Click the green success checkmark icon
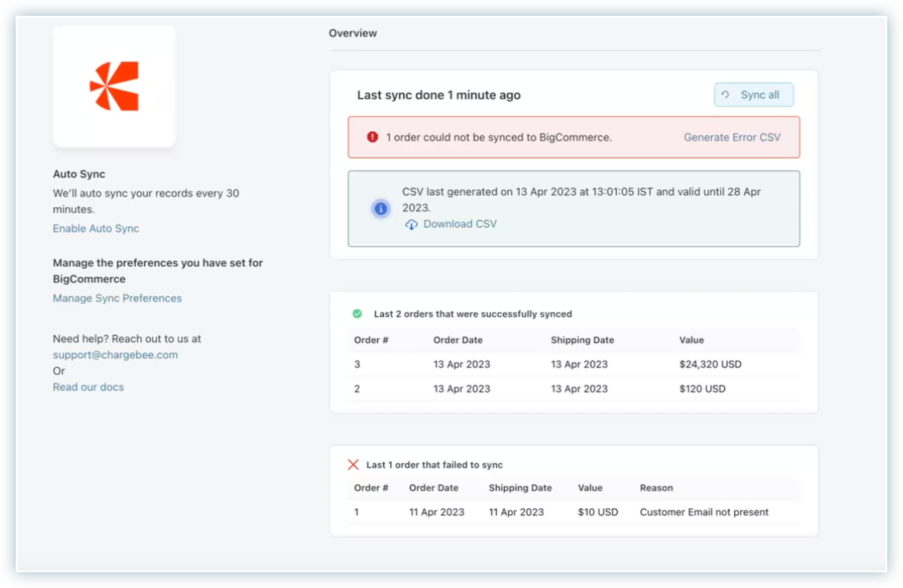Screen dimensions: 903x588 click(357, 314)
